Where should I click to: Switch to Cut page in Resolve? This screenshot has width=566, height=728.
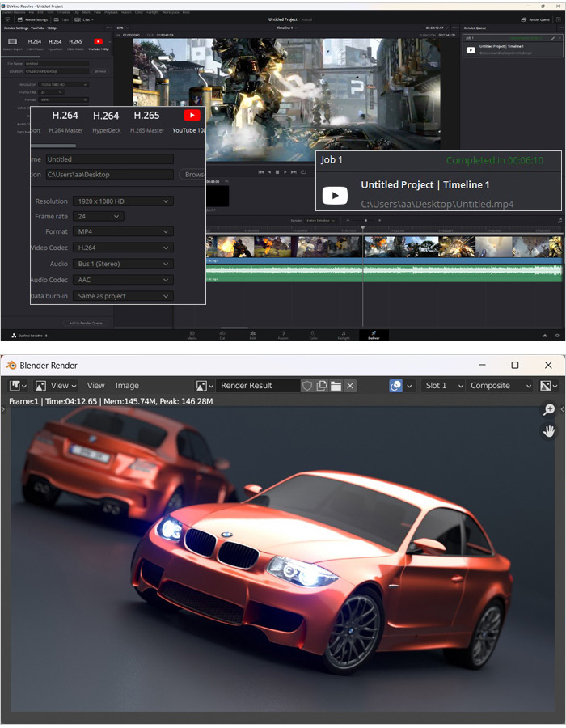[x=222, y=335]
